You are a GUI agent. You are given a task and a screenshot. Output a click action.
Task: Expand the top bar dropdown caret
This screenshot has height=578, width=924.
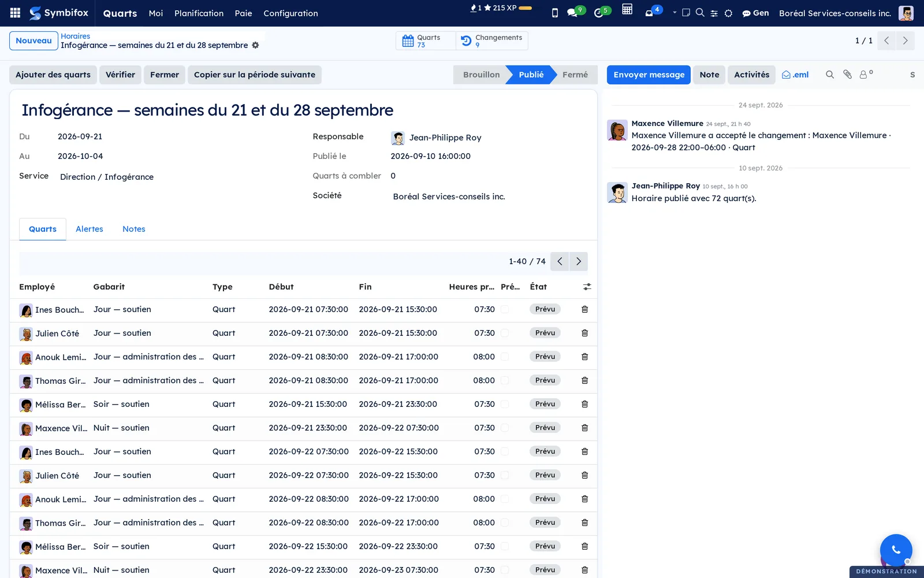pos(675,12)
